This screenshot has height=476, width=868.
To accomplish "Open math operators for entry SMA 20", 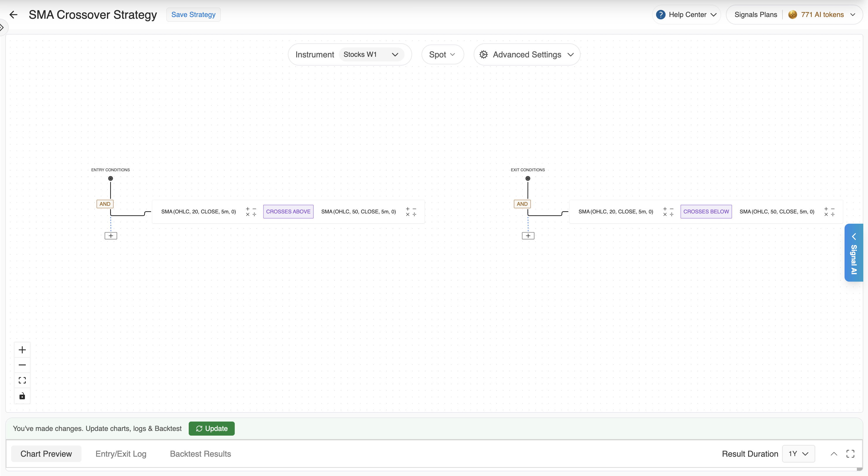I will 251,212.
